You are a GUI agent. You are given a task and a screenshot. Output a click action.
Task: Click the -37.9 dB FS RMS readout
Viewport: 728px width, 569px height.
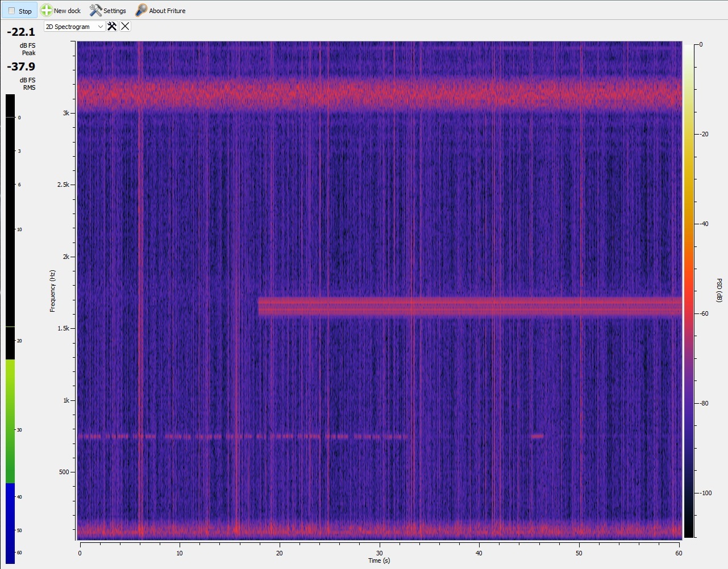tap(21, 67)
